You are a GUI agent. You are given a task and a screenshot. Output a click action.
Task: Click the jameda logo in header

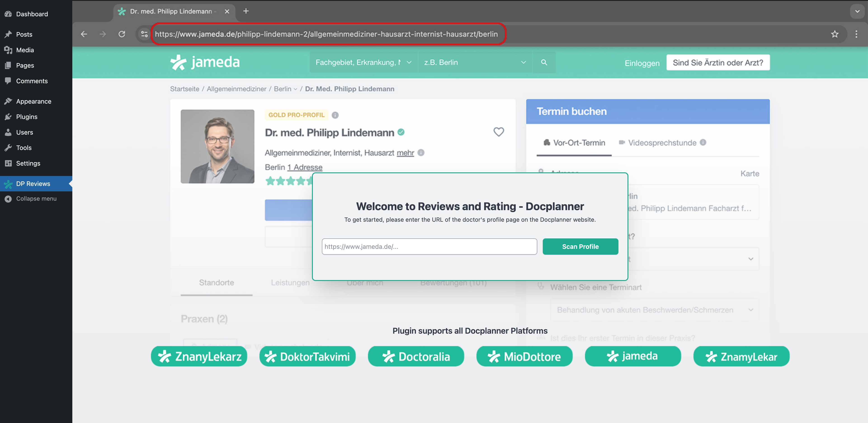[x=205, y=62]
